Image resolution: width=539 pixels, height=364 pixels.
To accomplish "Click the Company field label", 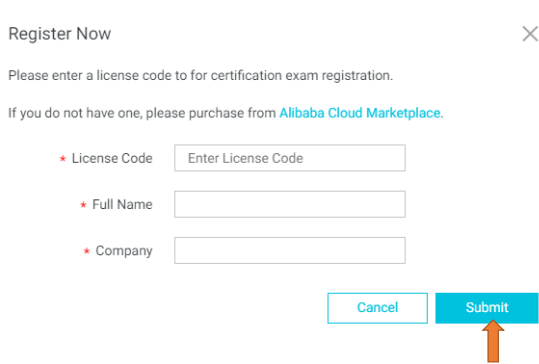I will [124, 251].
